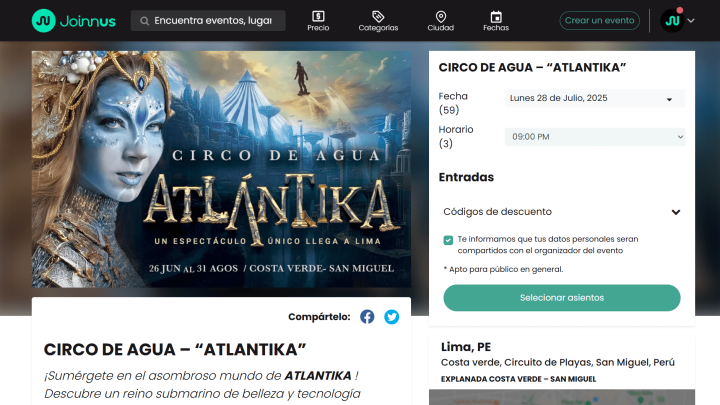Share event on Twitter

click(x=392, y=316)
